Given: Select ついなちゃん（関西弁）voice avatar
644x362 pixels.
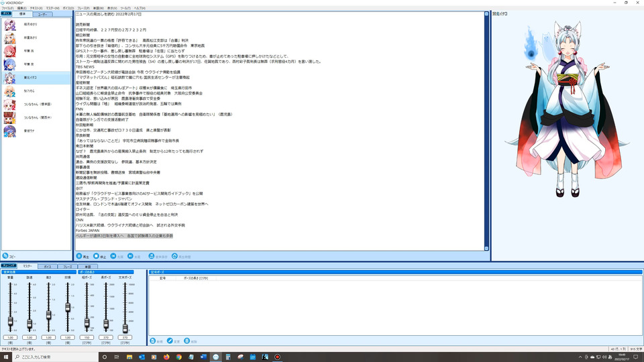Looking at the screenshot, I should (9, 118).
